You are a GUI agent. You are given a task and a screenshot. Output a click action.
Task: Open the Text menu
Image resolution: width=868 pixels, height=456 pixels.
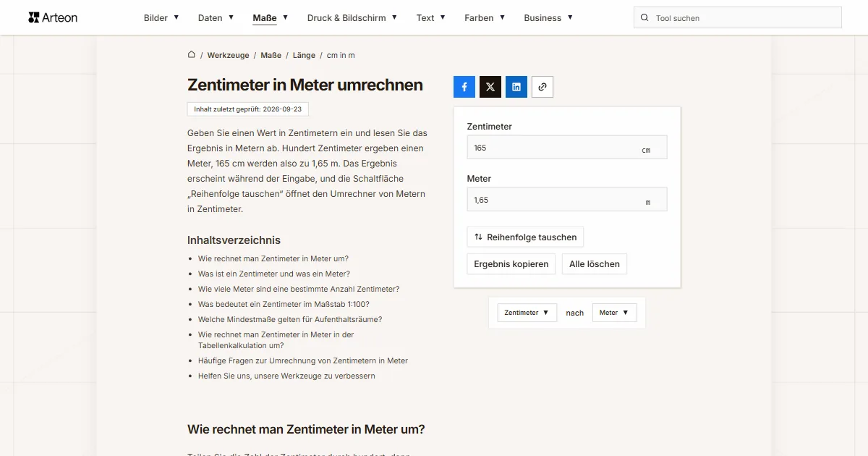(x=431, y=18)
